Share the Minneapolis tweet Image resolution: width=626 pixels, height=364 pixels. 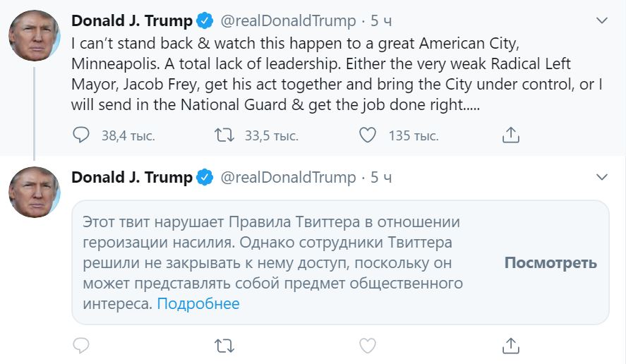[x=510, y=135]
